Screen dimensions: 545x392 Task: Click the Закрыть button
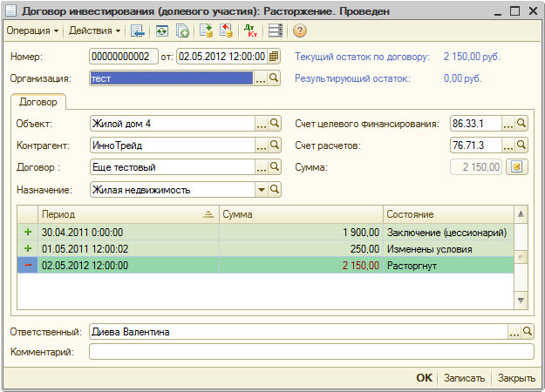pos(516,378)
